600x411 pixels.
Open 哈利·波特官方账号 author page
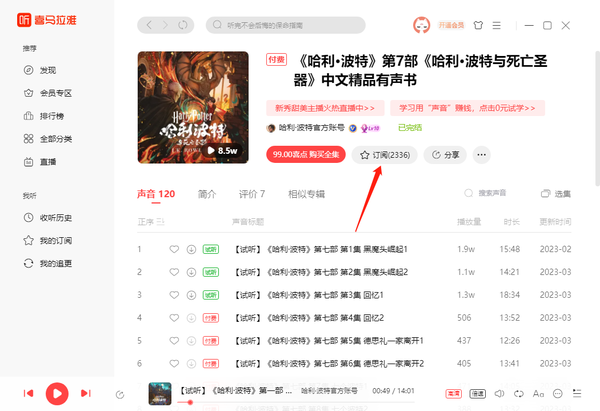point(311,128)
